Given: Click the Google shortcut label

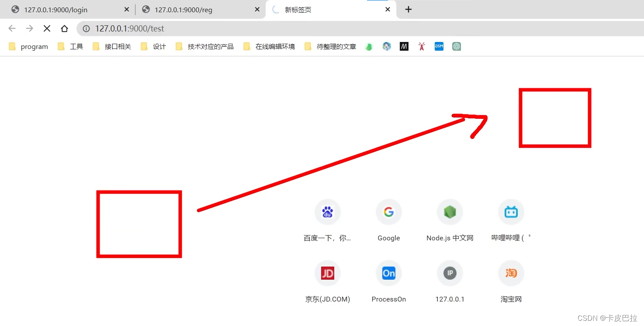Looking at the screenshot, I should [x=389, y=238].
